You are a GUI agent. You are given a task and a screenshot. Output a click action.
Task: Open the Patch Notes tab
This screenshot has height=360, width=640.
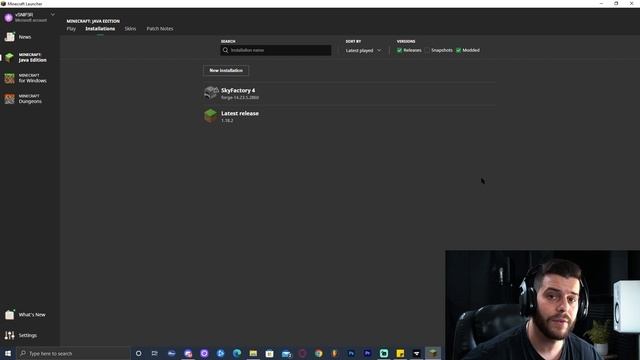(160, 29)
